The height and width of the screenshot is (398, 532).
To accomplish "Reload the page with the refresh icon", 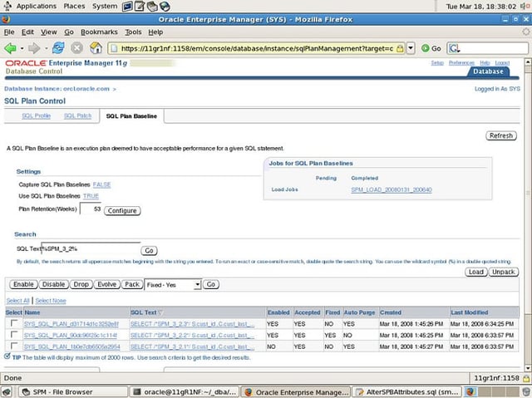I will tap(58, 48).
